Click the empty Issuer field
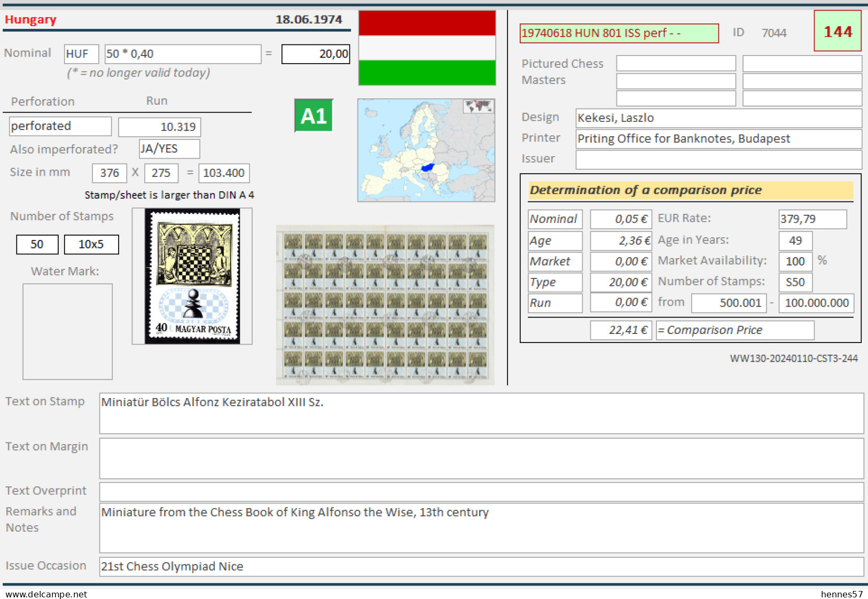Screen dimensions: 868x599 click(718, 159)
